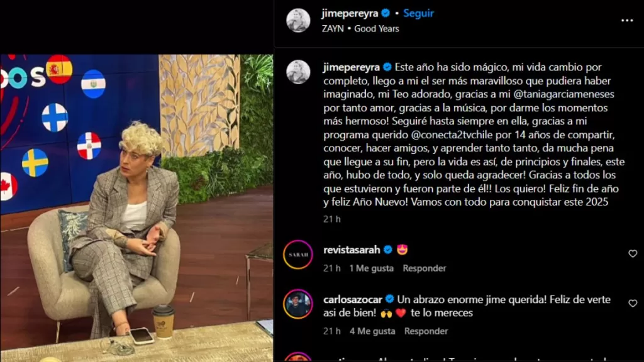The image size is (644, 362).
Task: Click the revistasarah username
Action: [x=352, y=250]
